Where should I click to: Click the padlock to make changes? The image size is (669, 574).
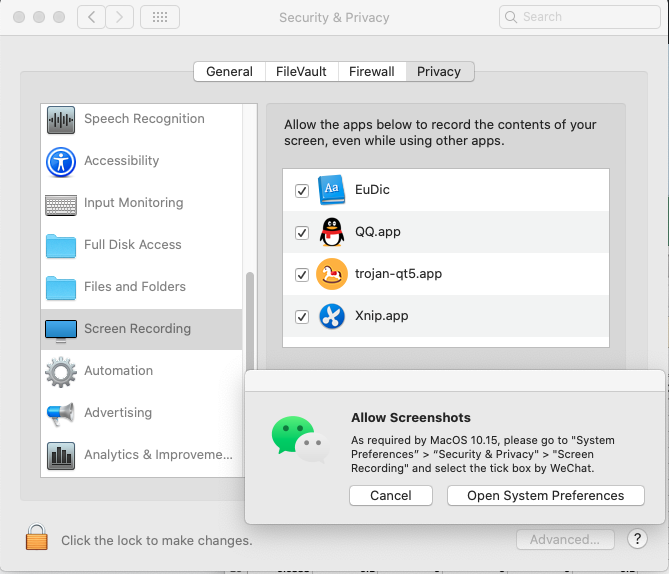[37, 538]
